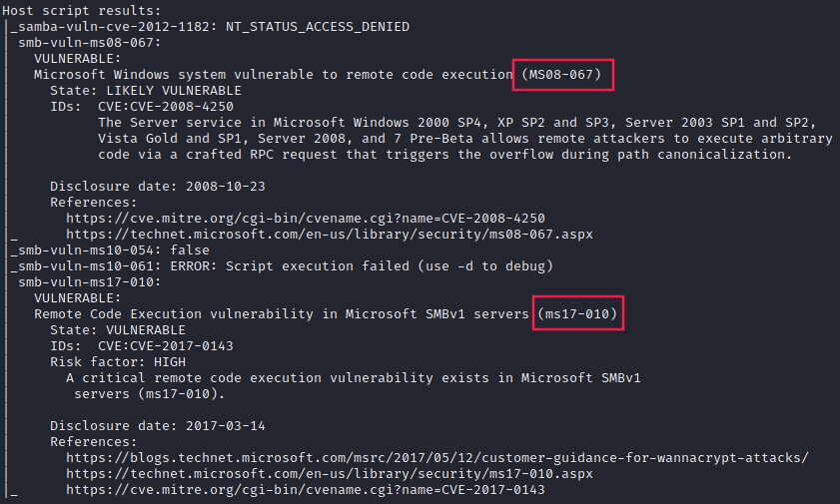Click the "Host script results:" header line
Viewport: 840px width, 504px height.
(82, 10)
